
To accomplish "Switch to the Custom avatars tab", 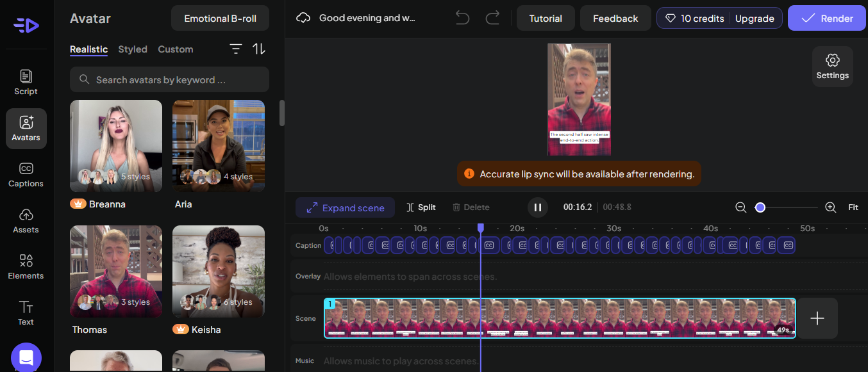I will coord(175,49).
